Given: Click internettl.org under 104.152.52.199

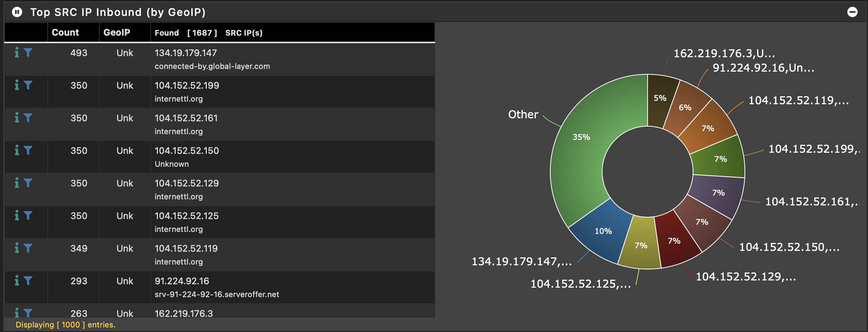Looking at the screenshot, I should click(x=179, y=99).
